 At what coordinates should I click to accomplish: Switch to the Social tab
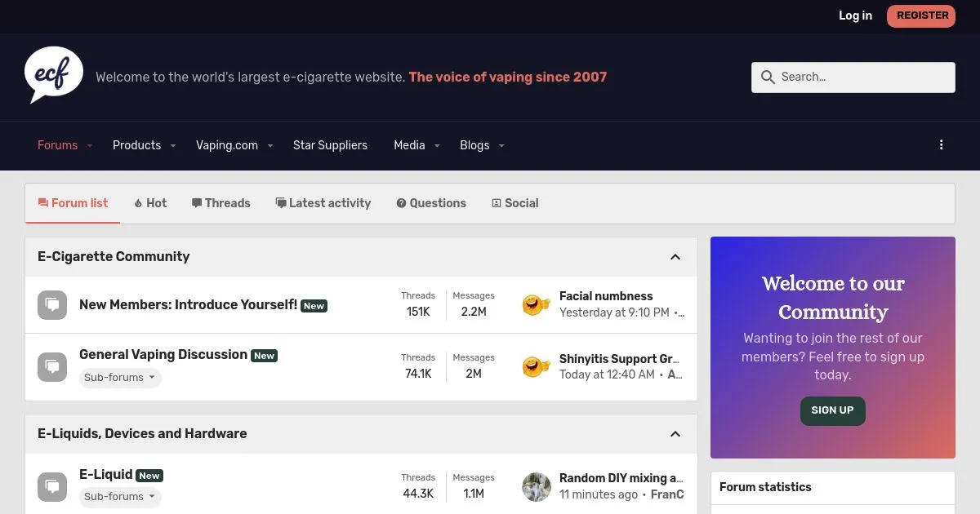point(514,203)
